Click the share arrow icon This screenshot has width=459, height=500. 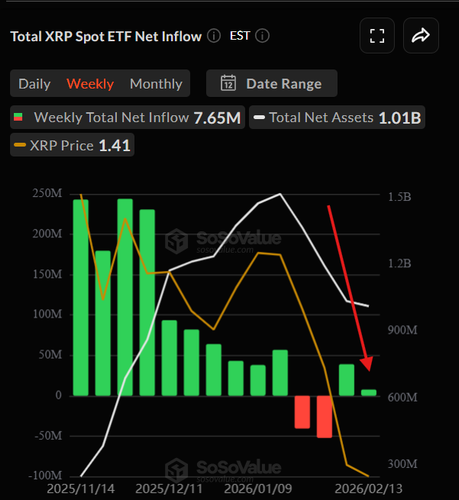tap(421, 36)
